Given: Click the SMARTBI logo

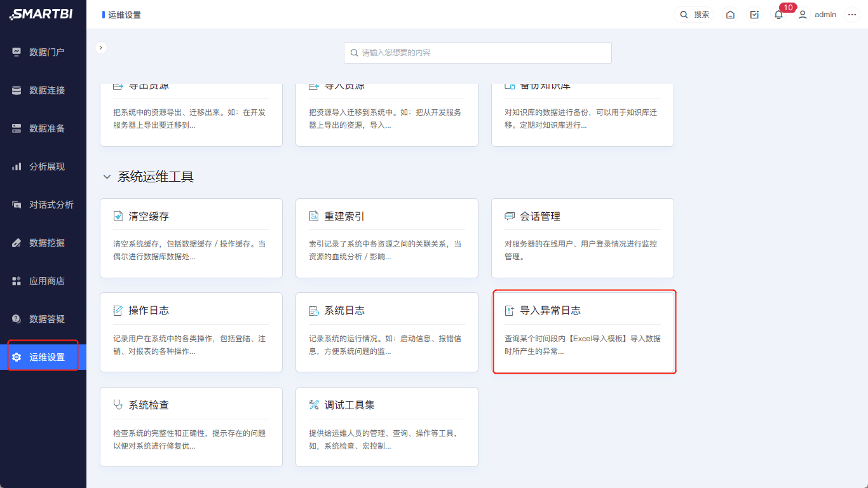Looking at the screenshot, I should (41, 14).
